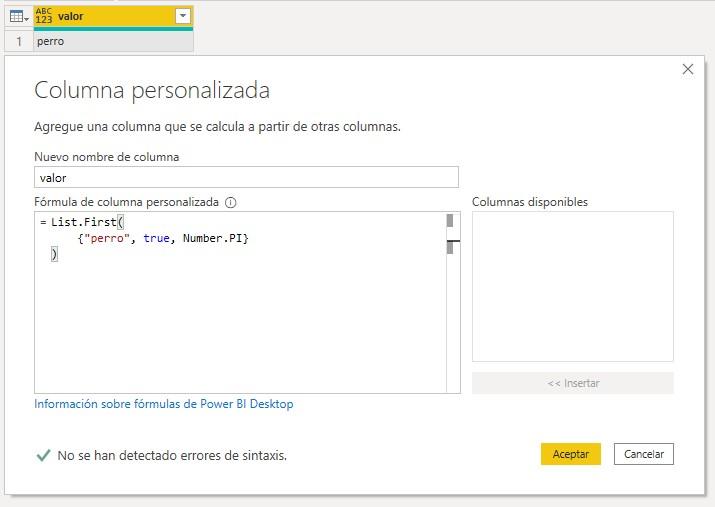
Task: Click the green syntax check mark icon
Action: click(x=43, y=455)
